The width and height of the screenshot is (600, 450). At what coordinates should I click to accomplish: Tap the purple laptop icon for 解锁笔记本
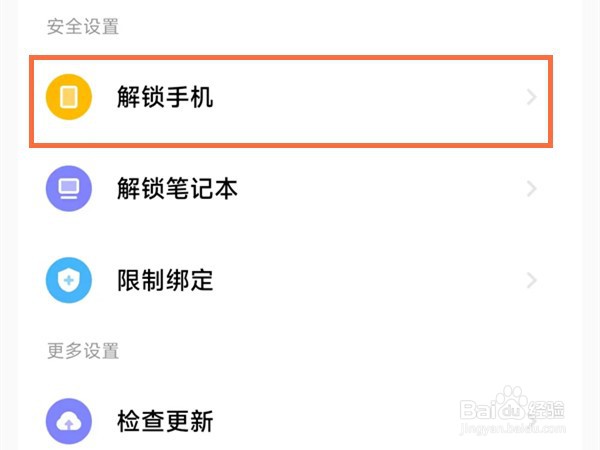coord(69,189)
